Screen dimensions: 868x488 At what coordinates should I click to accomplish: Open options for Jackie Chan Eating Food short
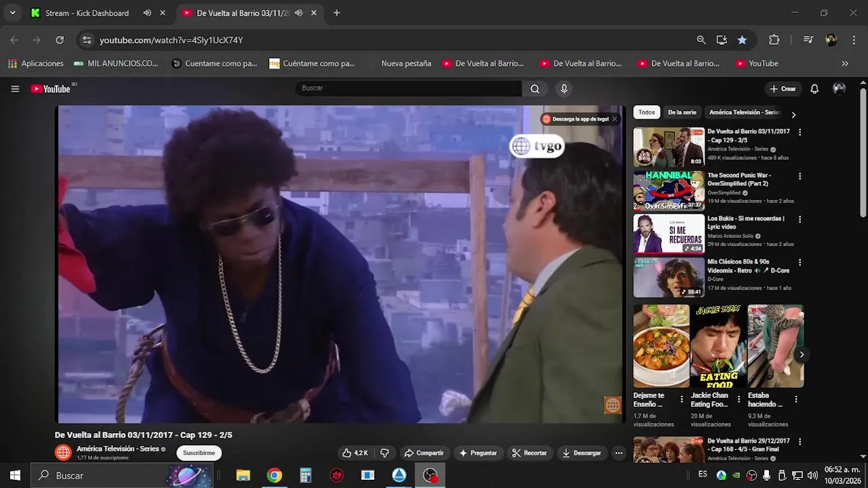pyautogui.click(x=739, y=400)
